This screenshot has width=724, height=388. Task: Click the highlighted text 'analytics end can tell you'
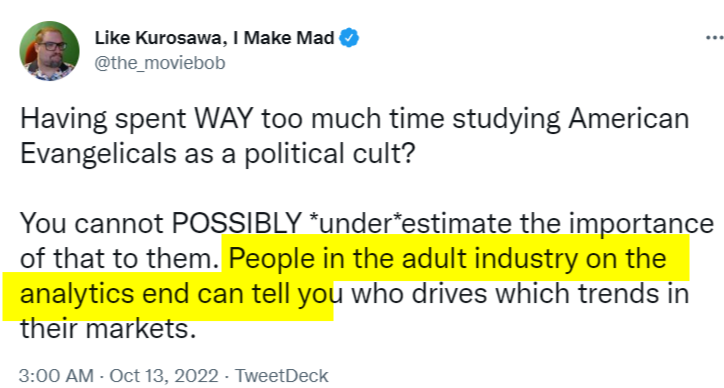[177, 294]
